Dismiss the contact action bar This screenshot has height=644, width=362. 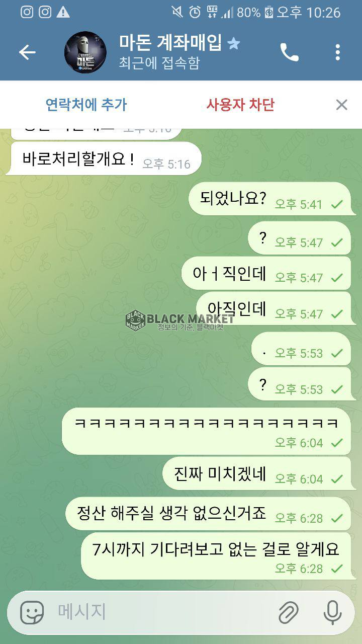pyautogui.click(x=341, y=105)
